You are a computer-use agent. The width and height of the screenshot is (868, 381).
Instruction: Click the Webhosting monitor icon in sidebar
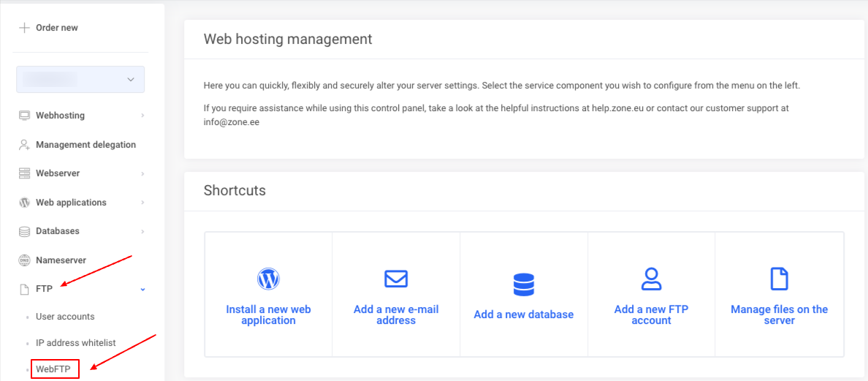24,116
